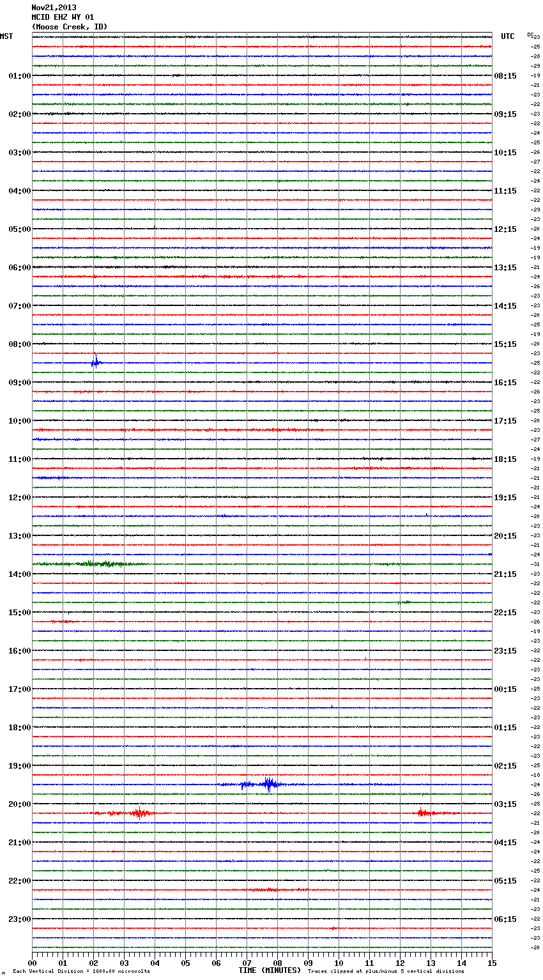
Task: Click the station code MCID EHZ WY 01
Action: 63,17
